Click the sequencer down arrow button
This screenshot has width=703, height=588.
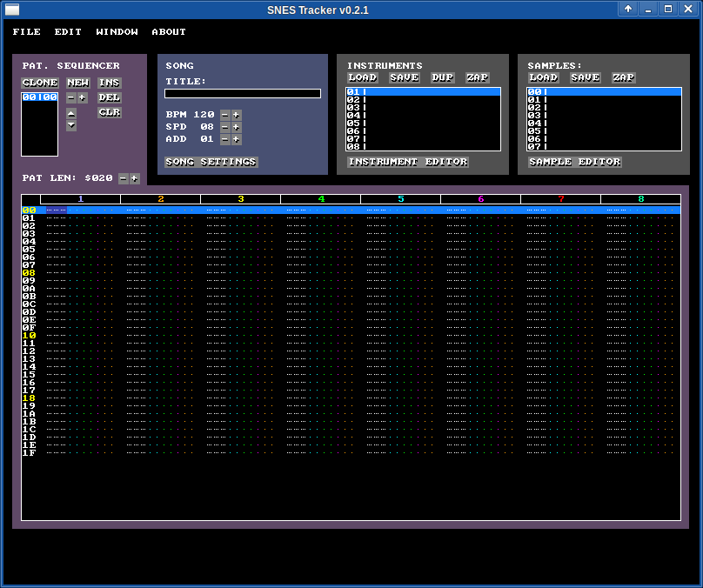point(71,125)
